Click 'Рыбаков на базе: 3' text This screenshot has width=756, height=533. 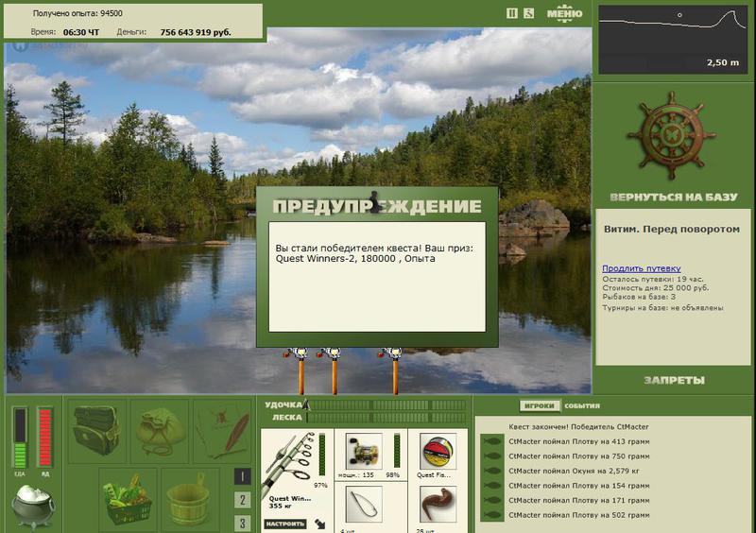[639, 297]
